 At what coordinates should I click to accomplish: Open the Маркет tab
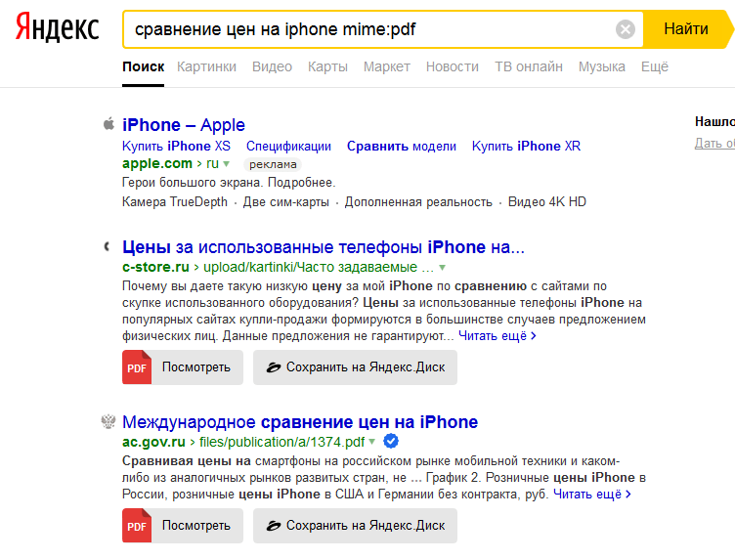(386, 66)
